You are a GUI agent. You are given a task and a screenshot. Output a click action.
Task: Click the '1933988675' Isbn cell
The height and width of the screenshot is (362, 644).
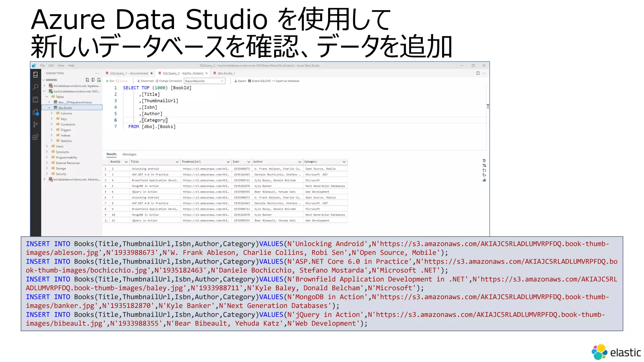point(242,169)
